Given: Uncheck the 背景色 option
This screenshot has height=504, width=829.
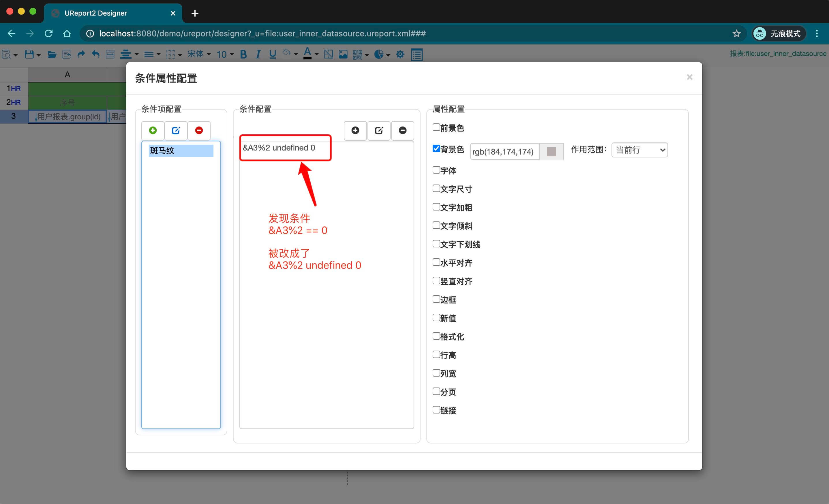Looking at the screenshot, I should 436,148.
